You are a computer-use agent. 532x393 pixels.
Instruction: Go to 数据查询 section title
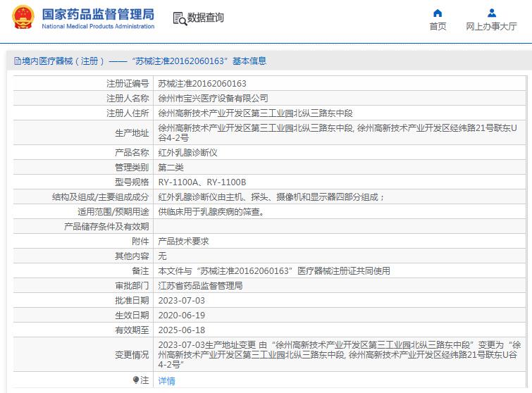tap(206, 18)
